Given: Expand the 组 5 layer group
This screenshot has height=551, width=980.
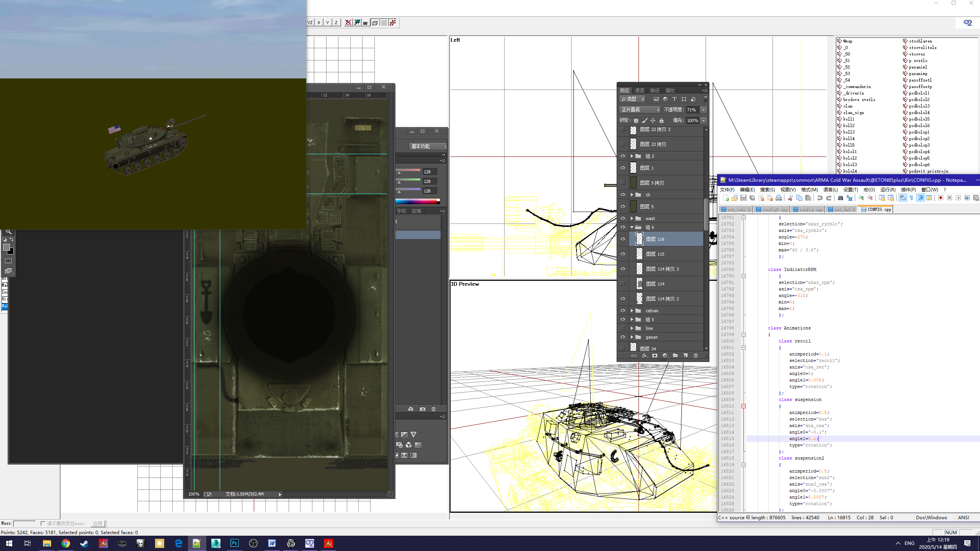Looking at the screenshot, I should 632,320.
